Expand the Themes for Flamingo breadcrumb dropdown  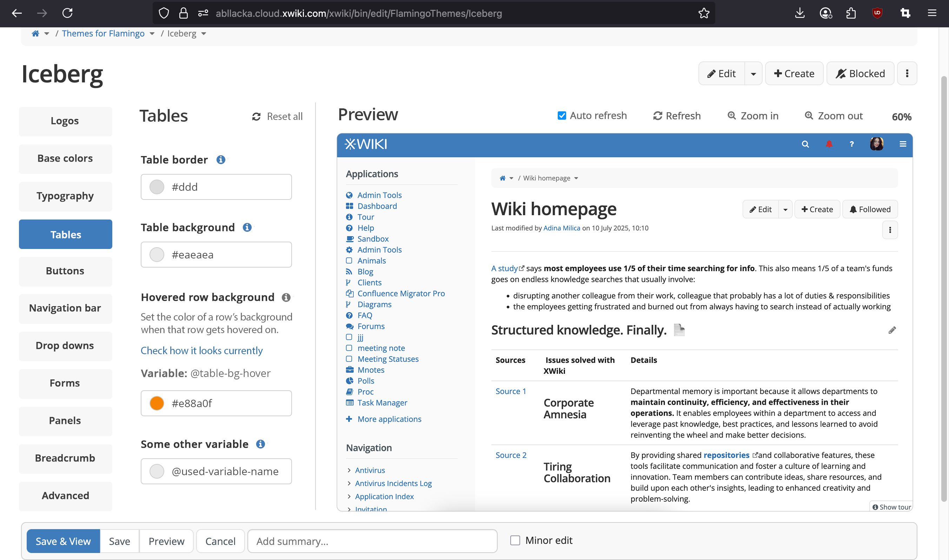tap(152, 34)
